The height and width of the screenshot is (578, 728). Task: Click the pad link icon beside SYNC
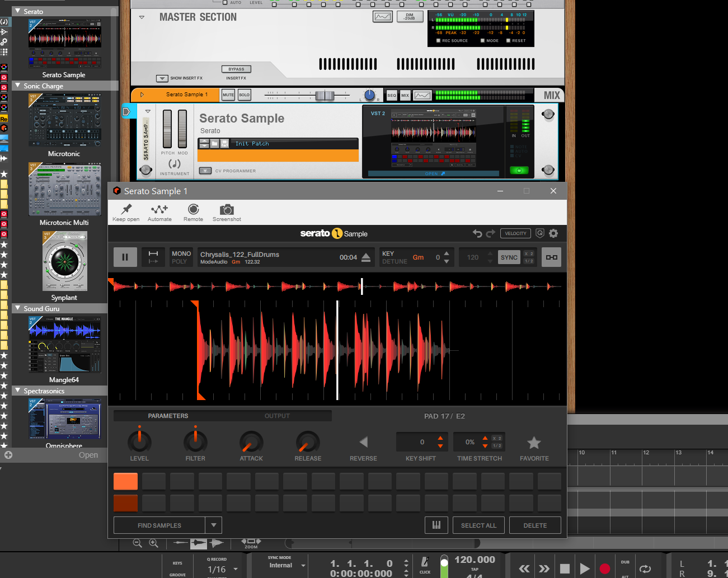(x=551, y=257)
